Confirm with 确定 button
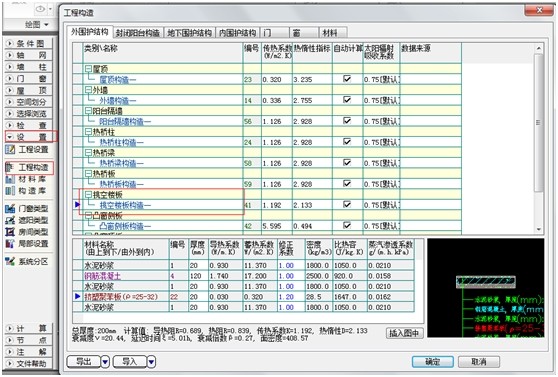The width and height of the screenshot is (558, 377). 433,362
